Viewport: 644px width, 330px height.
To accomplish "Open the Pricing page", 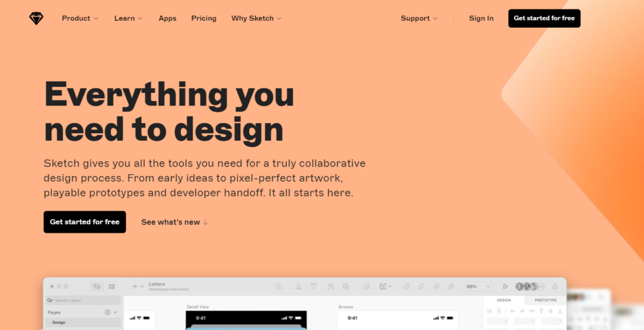I will pyautogui.click(x=204, y=18).
